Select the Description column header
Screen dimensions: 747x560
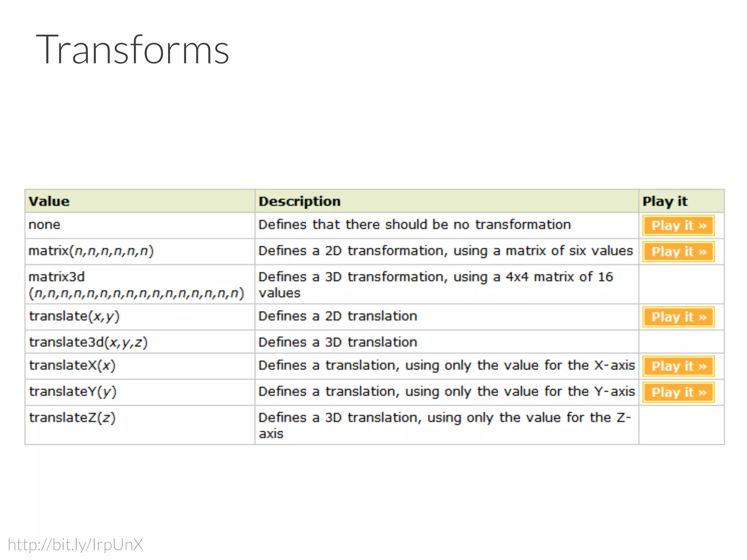tap(299, 201)
